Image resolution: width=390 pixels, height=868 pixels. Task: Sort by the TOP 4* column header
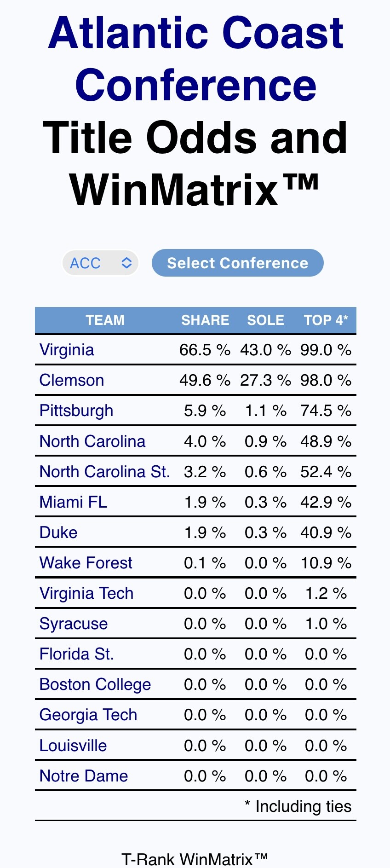pyautogui.click(x=326, y=320)
